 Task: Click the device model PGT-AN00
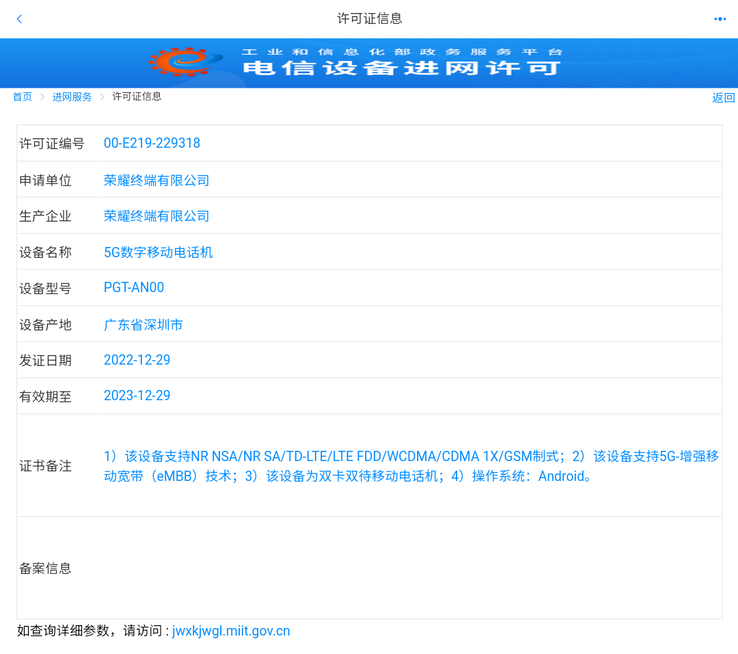[x=134, y=288]
